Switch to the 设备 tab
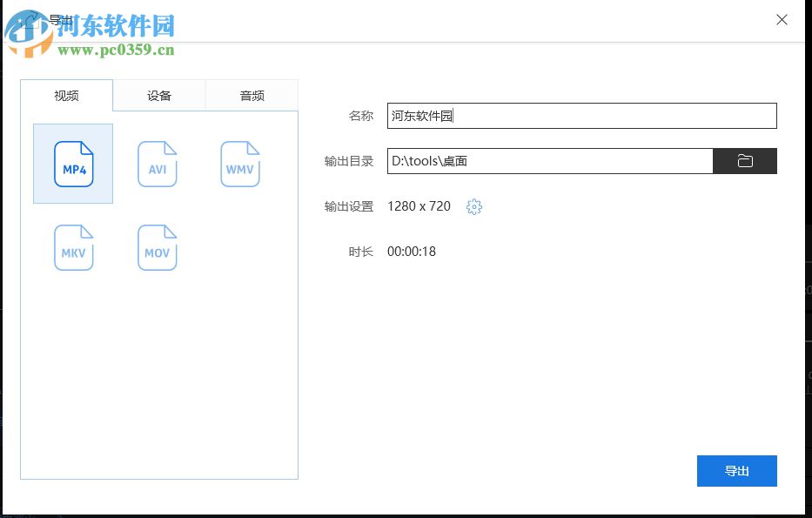The height and width of the screenshot is (518, 812). pos(158,96)
